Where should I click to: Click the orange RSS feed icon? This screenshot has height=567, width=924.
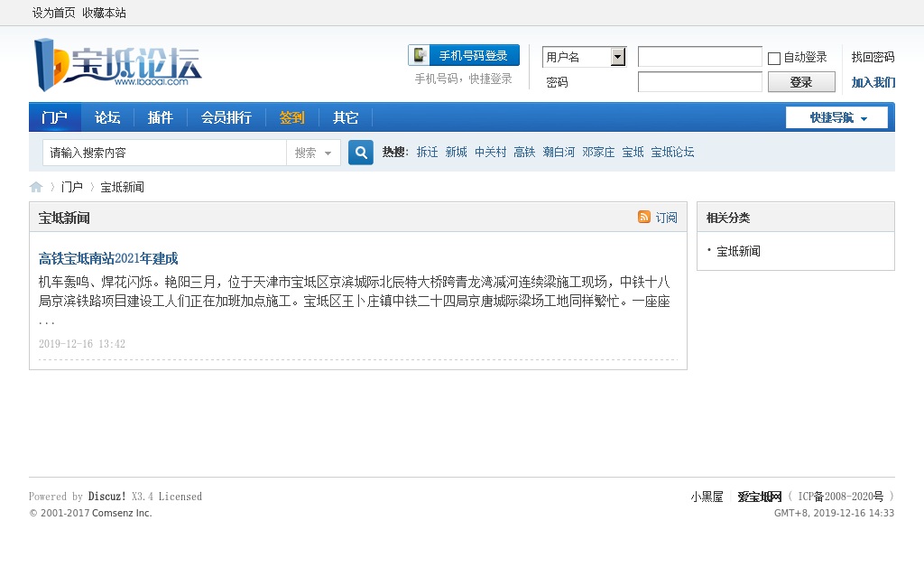click(644, 217)
